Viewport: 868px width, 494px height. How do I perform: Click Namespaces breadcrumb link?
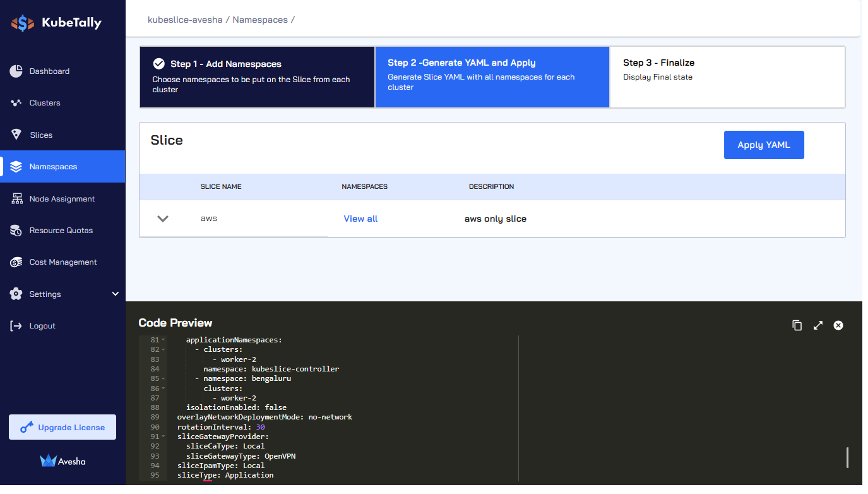260,20
